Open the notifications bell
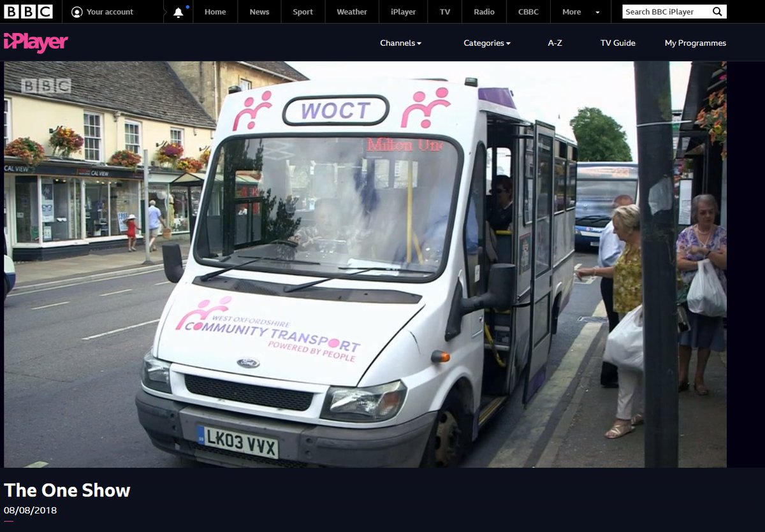The image size is (765, 532). pos(178,12)
